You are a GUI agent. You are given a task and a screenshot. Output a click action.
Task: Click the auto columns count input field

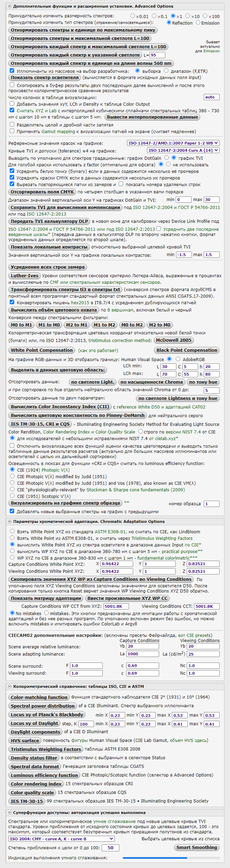click(x=212, y=97)
